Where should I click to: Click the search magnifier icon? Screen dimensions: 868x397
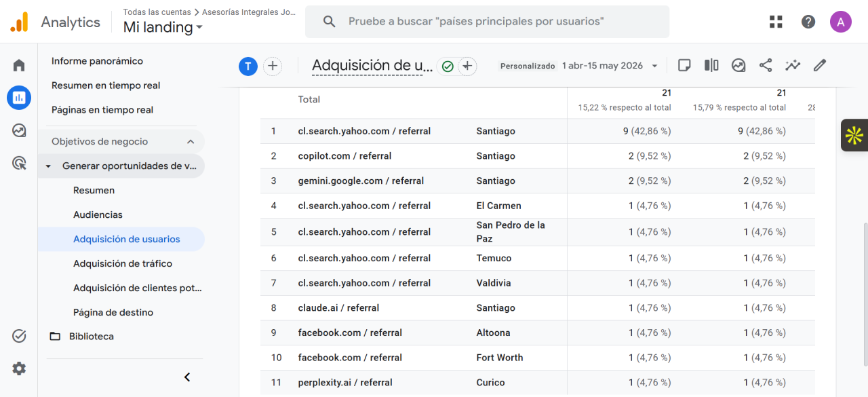coord(330,22)
